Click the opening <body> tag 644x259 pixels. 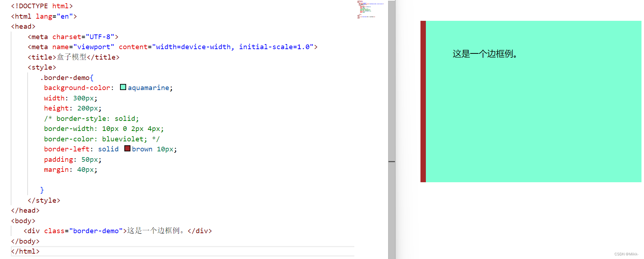click(x=23, y=221)
